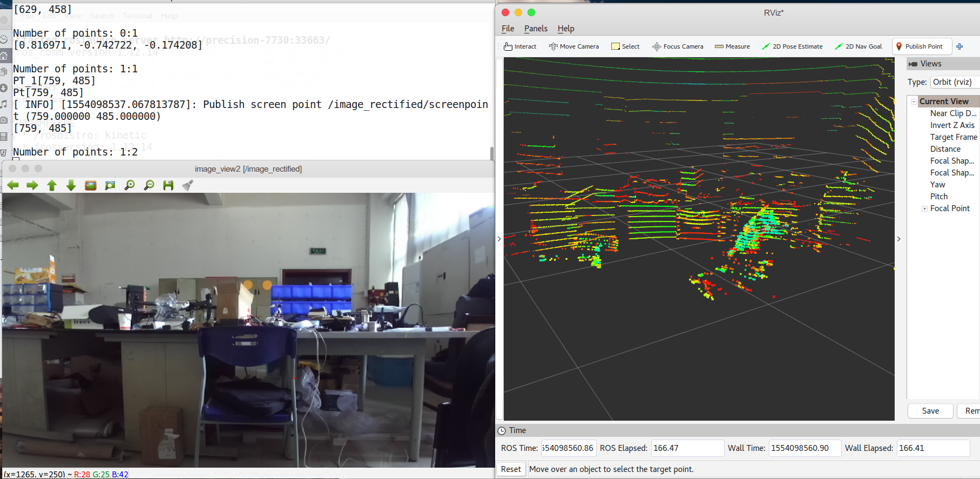The image size is (980, 479).
Task: Click zoom-to-fit image icon in image_view2
Action: [110, 185]
